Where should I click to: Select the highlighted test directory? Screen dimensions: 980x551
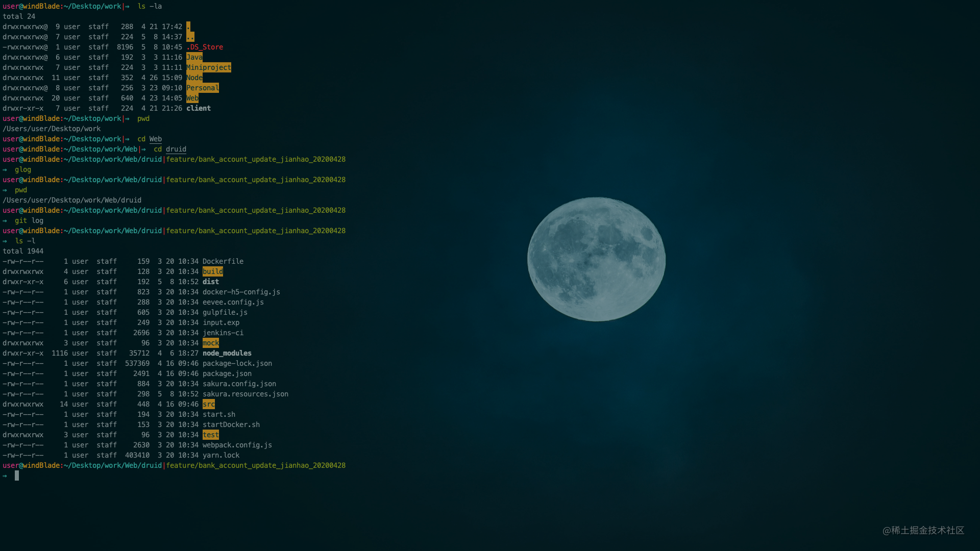(211, 435)
